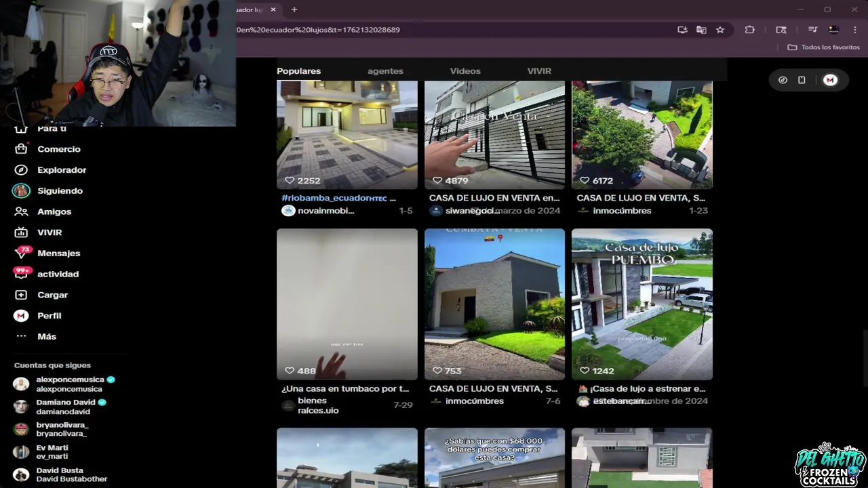Switch to the Videos tab
Screen dimensions: 868x488
click(465, 70)
